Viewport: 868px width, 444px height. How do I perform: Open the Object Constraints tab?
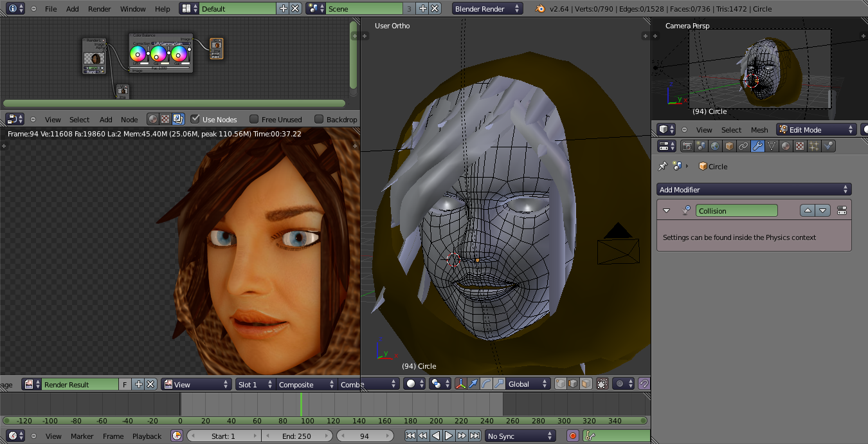(x=743, y=146)
